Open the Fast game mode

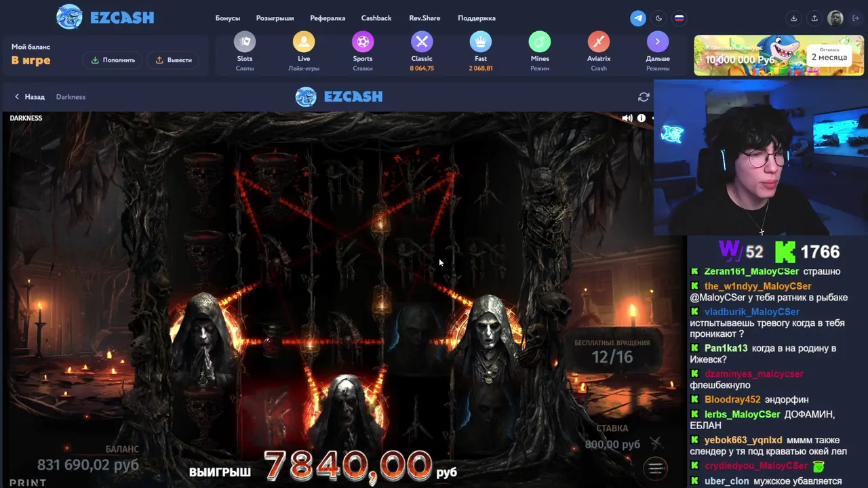pos(481,42)
